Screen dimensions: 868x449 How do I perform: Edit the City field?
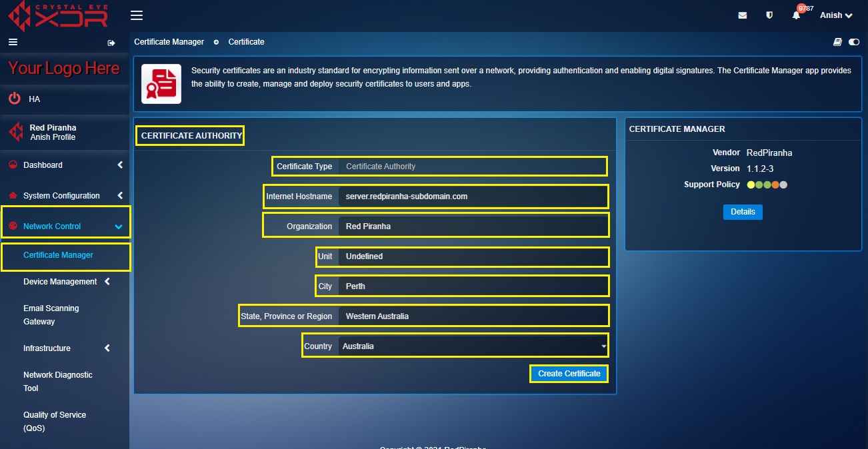tap(473, 286)
